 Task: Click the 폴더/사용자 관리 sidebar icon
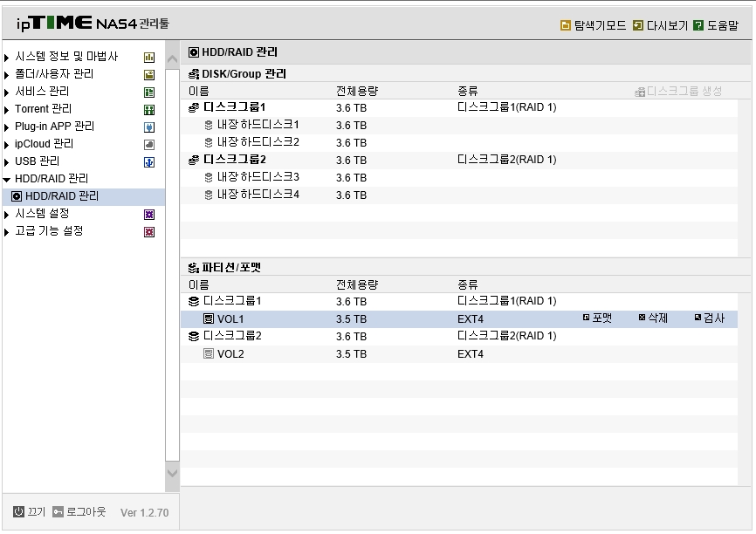[149, 75]
